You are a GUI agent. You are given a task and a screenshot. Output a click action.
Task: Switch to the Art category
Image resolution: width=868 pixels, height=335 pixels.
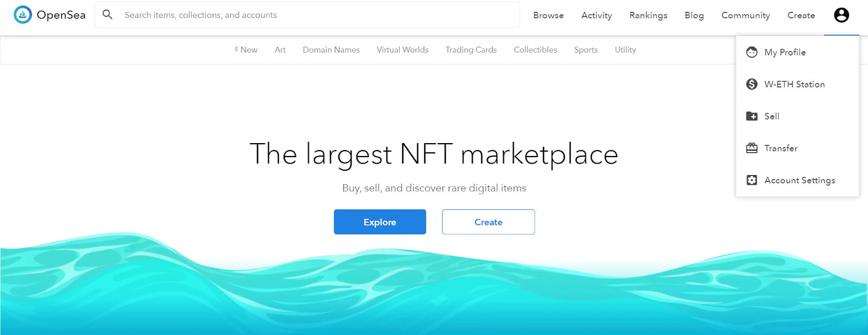280,49
